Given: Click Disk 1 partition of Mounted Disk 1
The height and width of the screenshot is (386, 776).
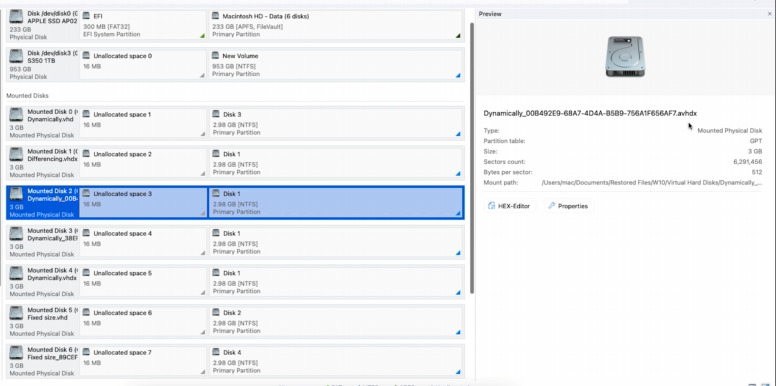Looking at the screenshot, I should [336, 162].
